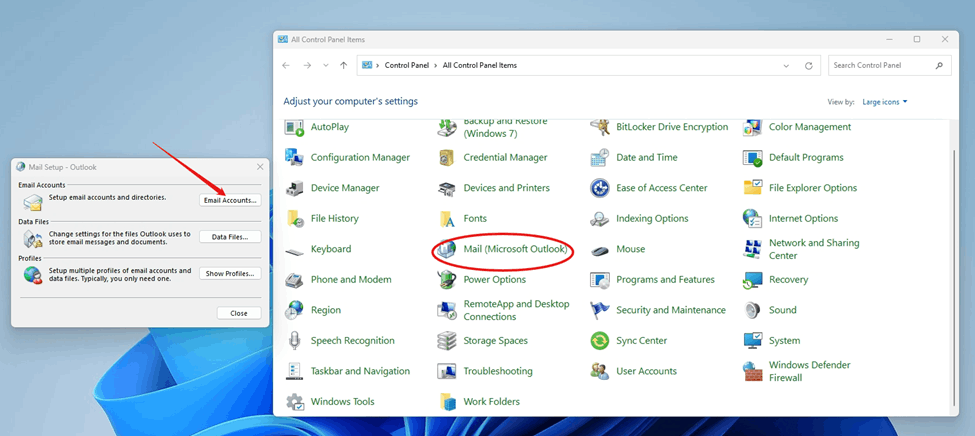
Task: Click Control Panel in breadcrumb path
Action: coord(405,65)
